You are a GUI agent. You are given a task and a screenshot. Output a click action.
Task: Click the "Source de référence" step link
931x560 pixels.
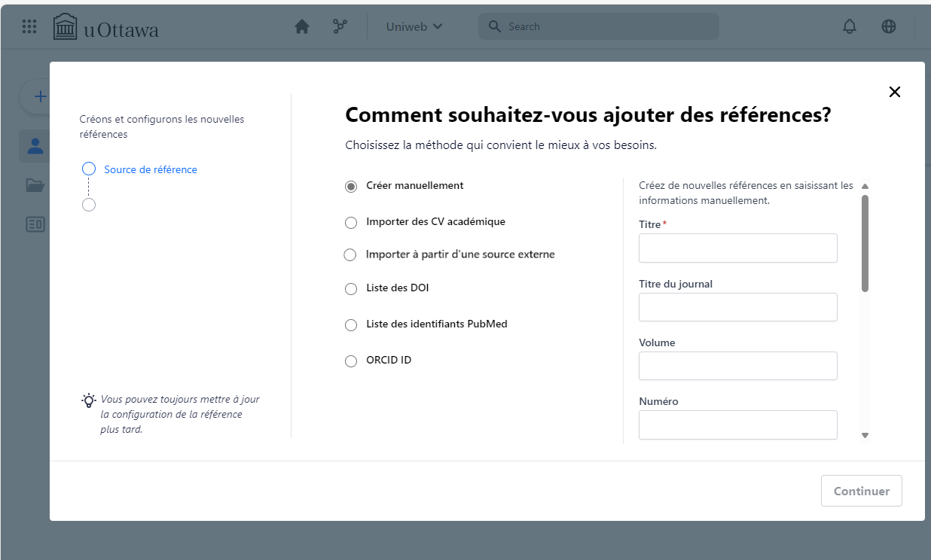(x=150, y=169)
